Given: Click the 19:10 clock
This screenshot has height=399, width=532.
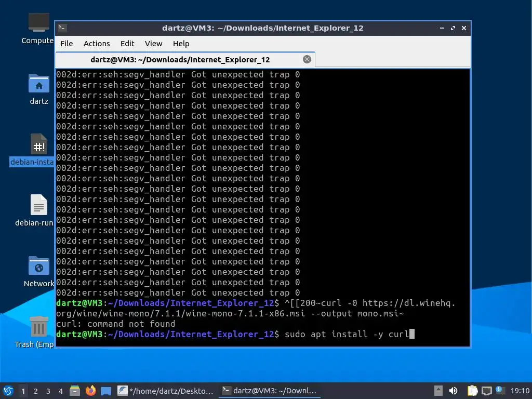Looking at the screenshot, I should pyautogui.click(x=520, y=391).
